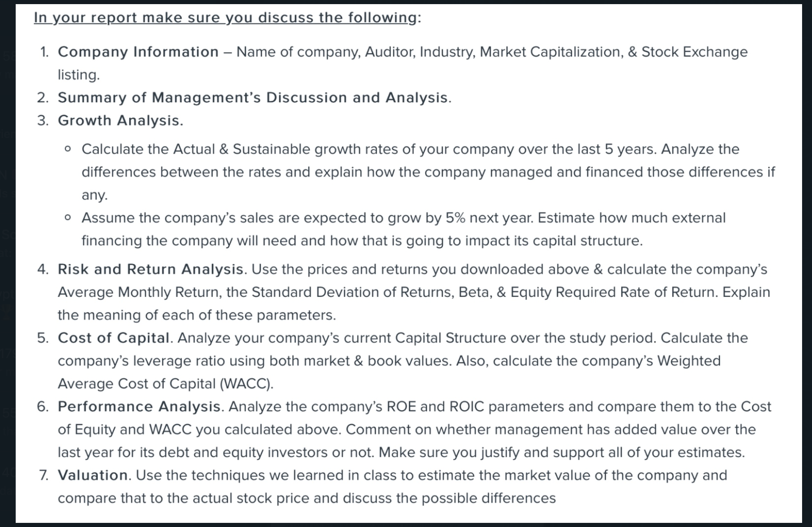Screen dimensions: 812x527
Task: Click the first hollow bullet under Growth Analysis
Action: 68,149
